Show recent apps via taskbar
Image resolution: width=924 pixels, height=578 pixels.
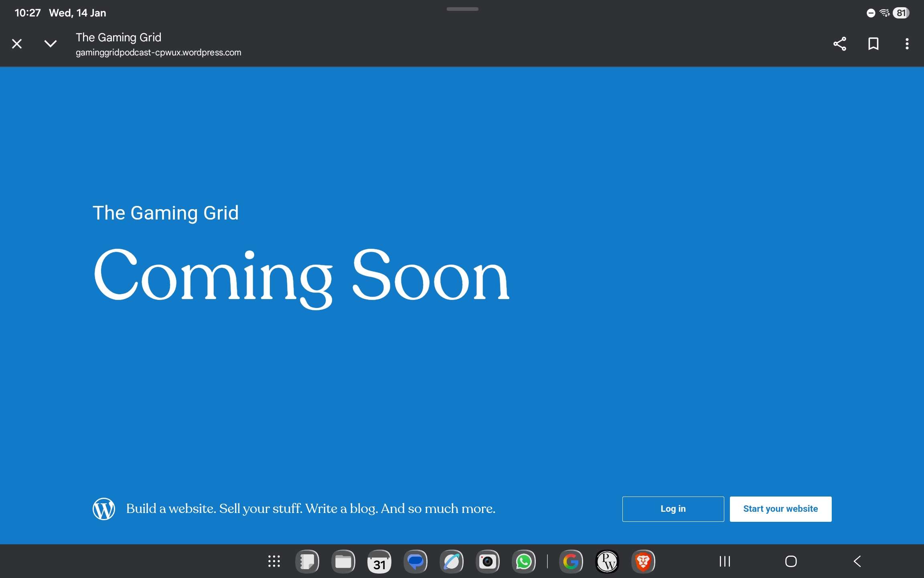pyautogui.click(x=724, y=562)
